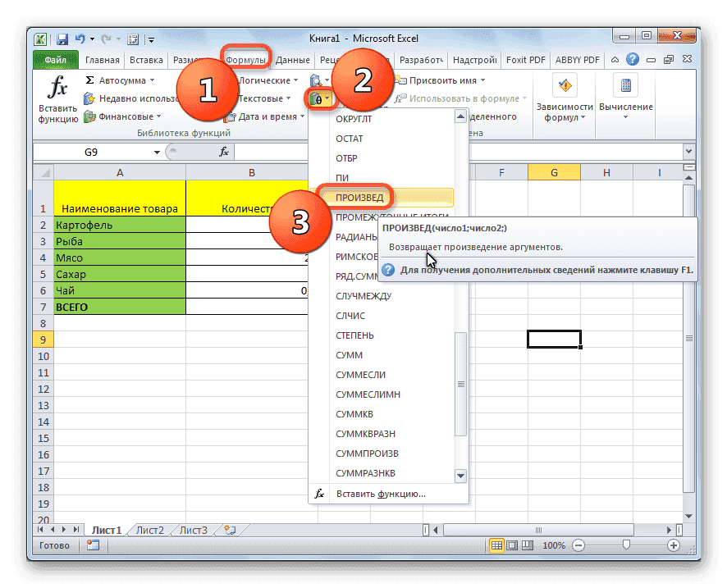Enable Normal view in status bar
Screen dimensions: 727x588
496,545
